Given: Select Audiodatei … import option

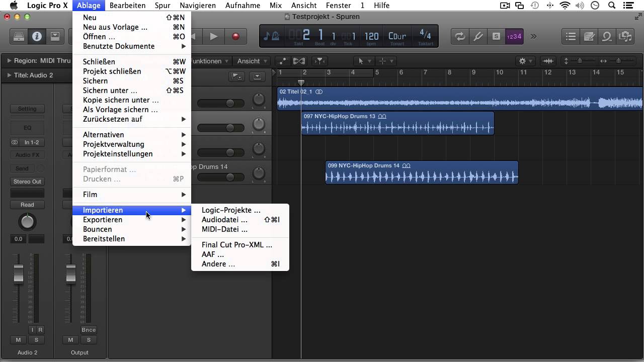Looking at the screenshot, I should point(240,220).
